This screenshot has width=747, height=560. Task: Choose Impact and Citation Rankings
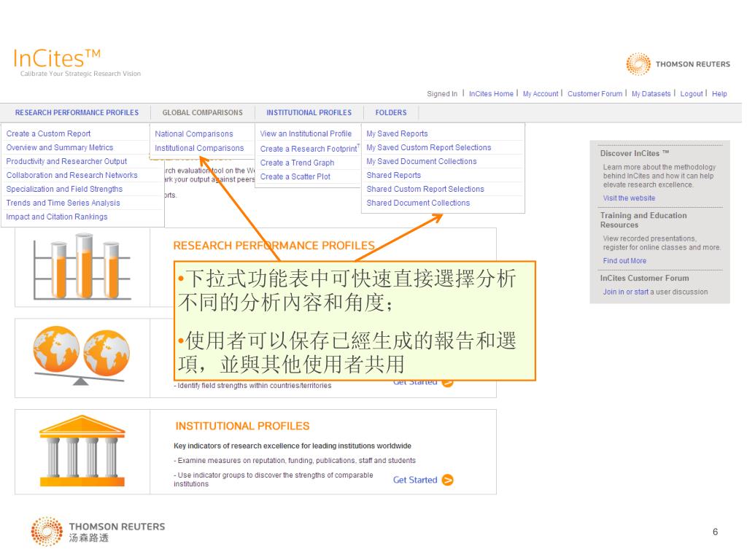57,217
